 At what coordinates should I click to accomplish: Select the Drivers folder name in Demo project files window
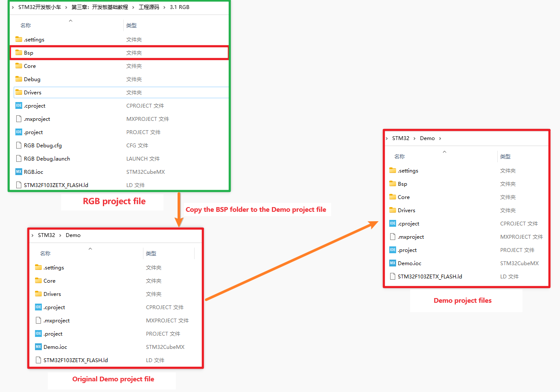tap(406, 210)
